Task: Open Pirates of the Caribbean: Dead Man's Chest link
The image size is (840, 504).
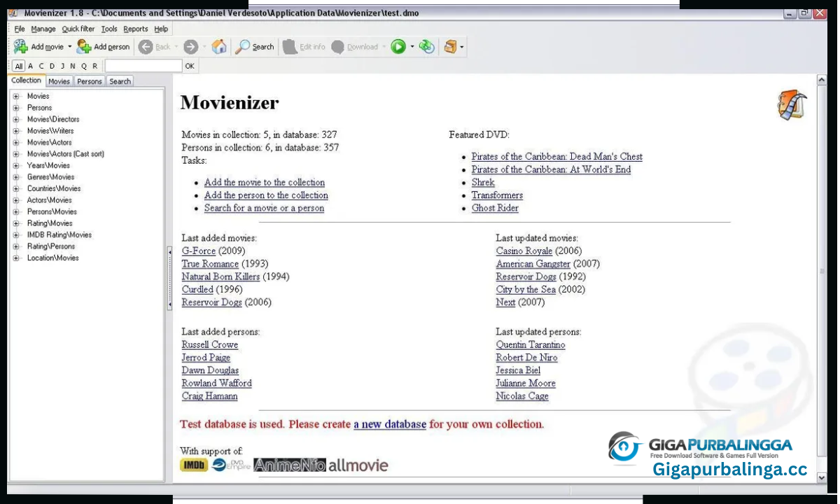Action: (556, 157)
